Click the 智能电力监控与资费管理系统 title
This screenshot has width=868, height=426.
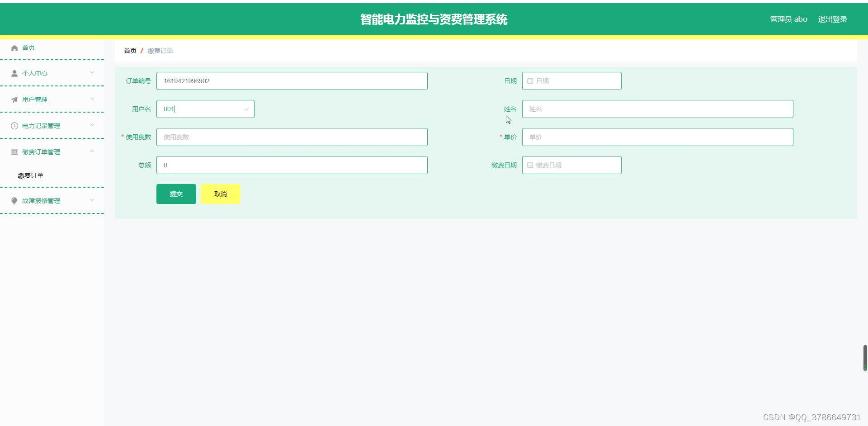(434, 19)
